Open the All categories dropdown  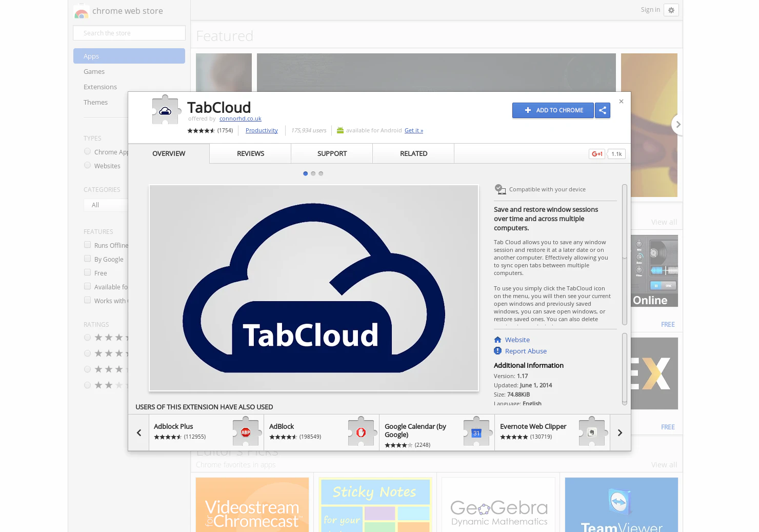(x=106, y=205)
